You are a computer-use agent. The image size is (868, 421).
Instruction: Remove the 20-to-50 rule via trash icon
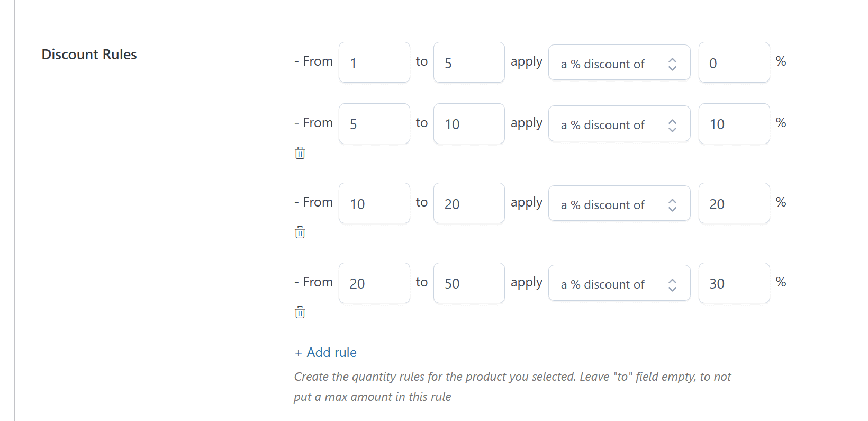(300, 312)
